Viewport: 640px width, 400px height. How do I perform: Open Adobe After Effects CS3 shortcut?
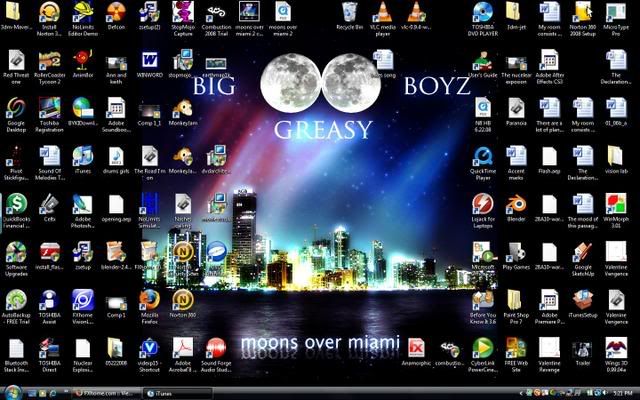click(x=549, y=67)
